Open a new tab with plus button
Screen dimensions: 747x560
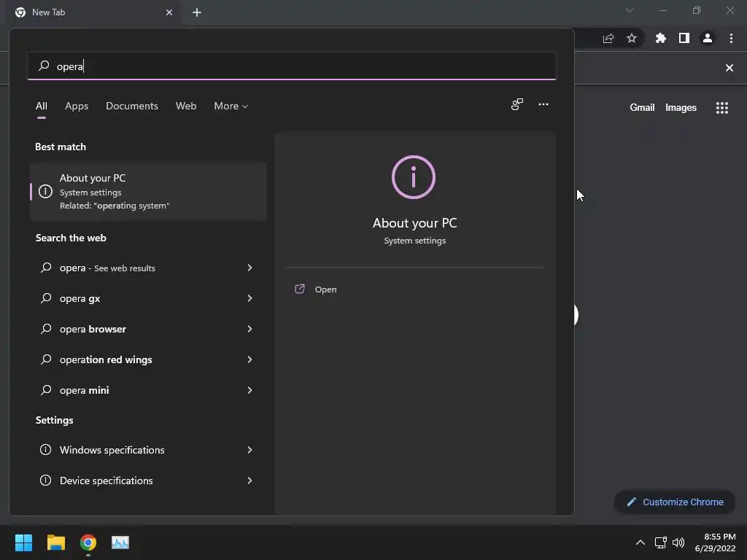pos(197,12)
